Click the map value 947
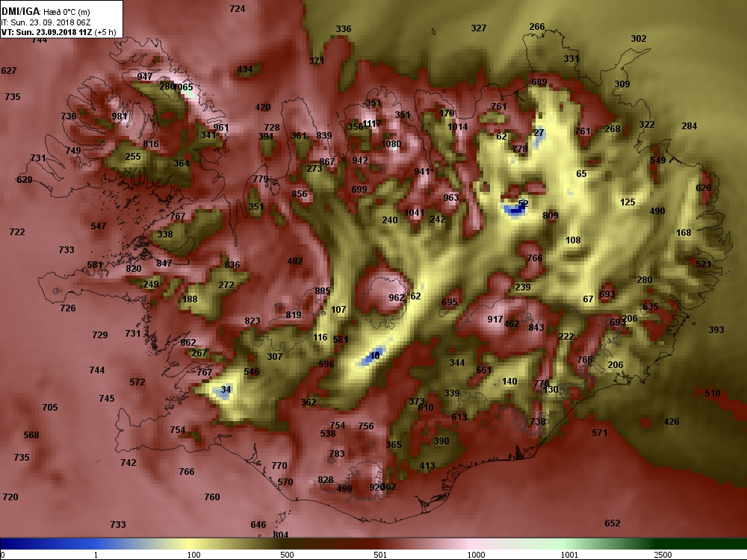This screenshot has height=560, width=747. (145, 76)
